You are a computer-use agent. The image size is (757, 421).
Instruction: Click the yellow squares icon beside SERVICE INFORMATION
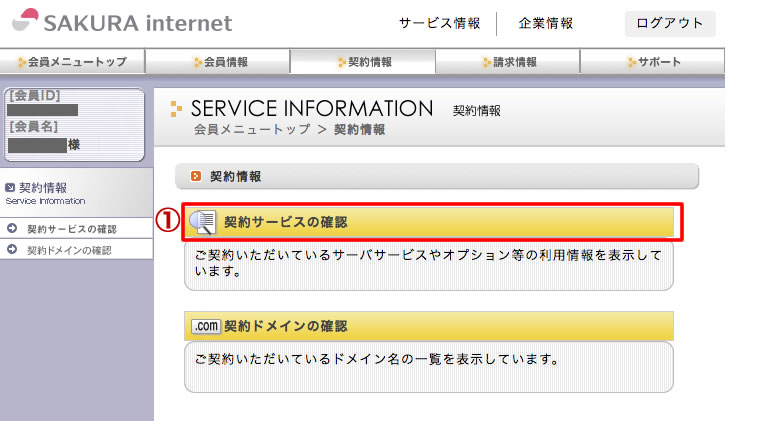pos(177,109)
